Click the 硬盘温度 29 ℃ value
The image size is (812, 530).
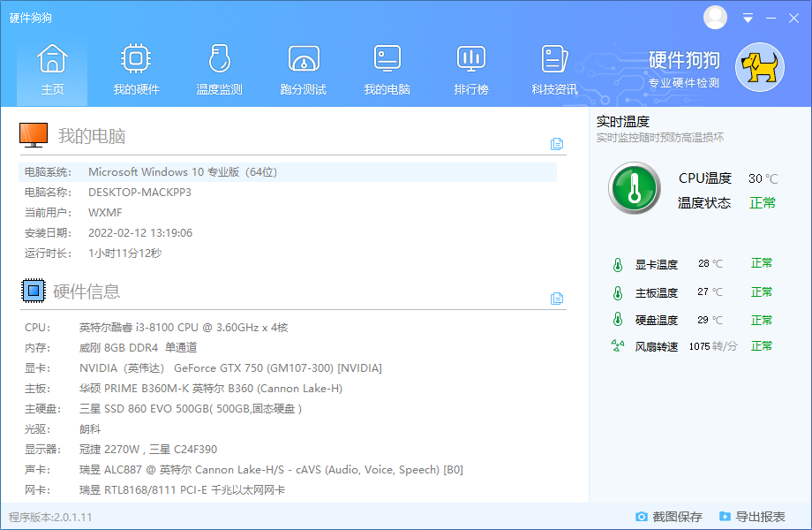tap(710, 320)
